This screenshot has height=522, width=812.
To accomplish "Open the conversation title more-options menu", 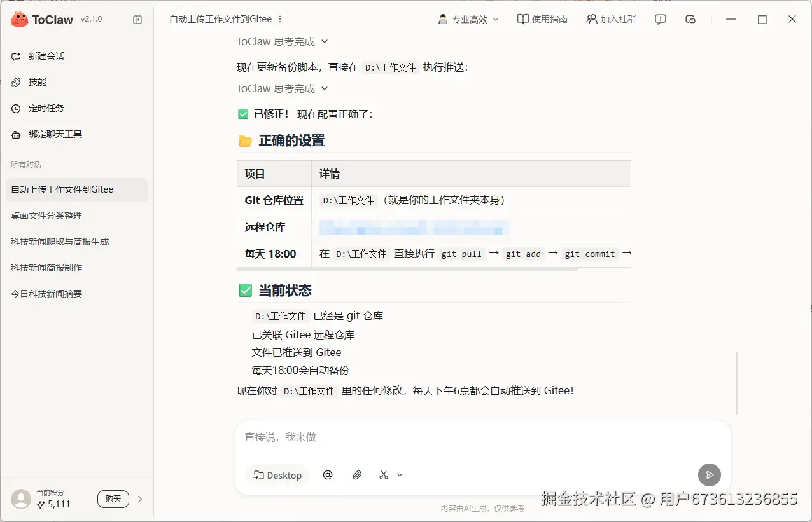I will (280, 20).
